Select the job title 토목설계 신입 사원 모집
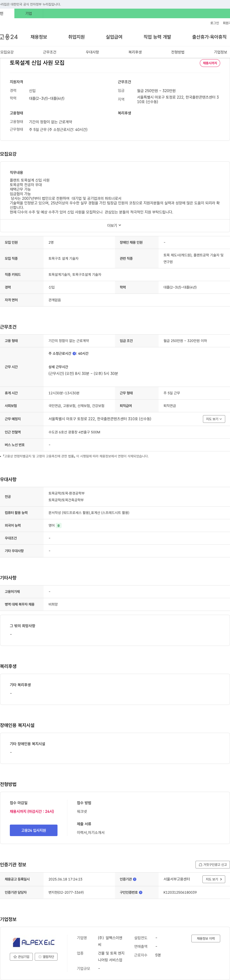The image size is (230, 980). pyautogui.click(x=37, y=63)
